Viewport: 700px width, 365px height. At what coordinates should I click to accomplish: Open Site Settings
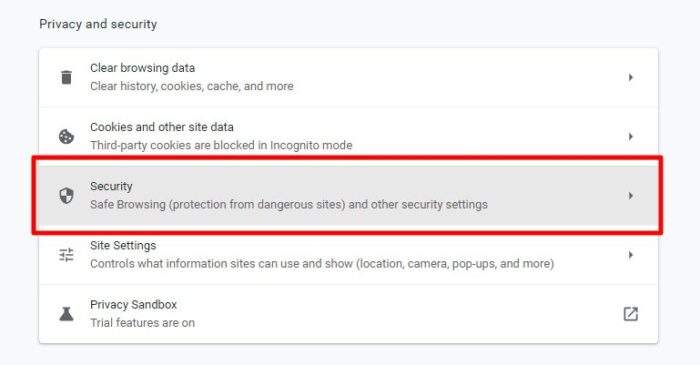coord(348,255)
